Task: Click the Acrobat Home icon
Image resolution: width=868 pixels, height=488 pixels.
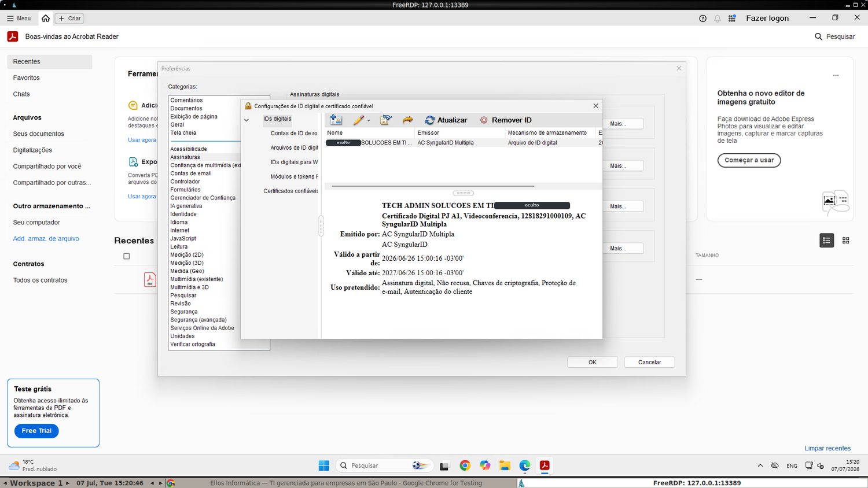Action: click(46, 19)
